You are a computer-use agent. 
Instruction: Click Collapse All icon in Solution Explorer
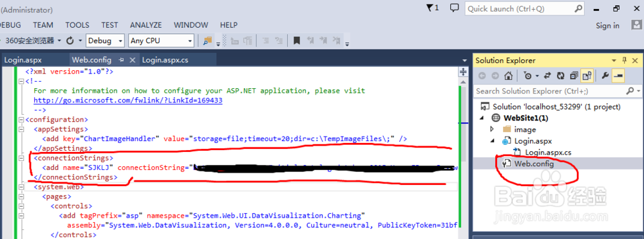(574, 75)
